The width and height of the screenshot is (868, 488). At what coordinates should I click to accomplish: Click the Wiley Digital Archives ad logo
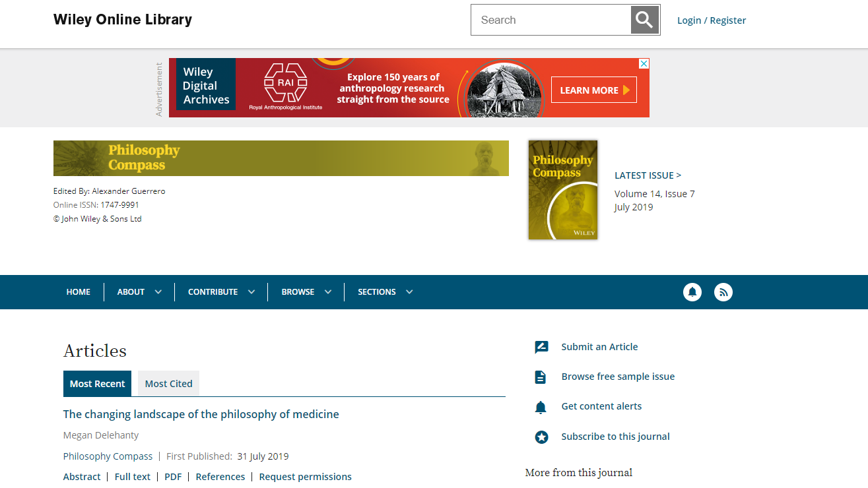(x=206, y=86)
